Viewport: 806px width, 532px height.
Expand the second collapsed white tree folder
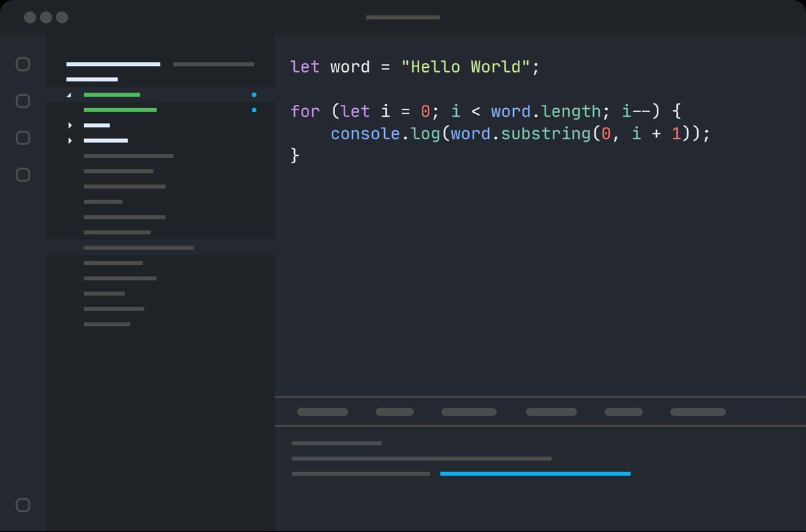point(69,140)
